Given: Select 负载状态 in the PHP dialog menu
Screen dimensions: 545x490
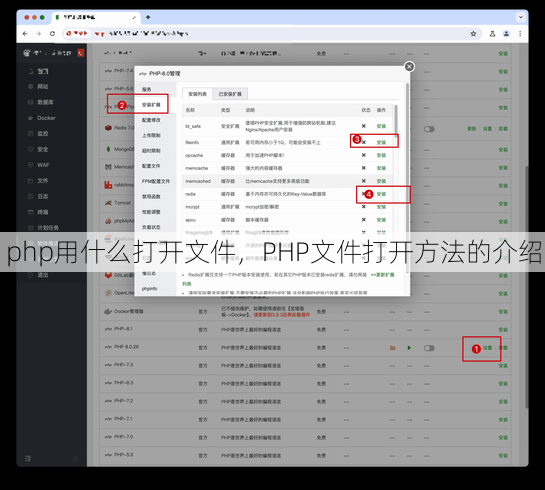Looking at the screenshot, I should tap(151, 227).
